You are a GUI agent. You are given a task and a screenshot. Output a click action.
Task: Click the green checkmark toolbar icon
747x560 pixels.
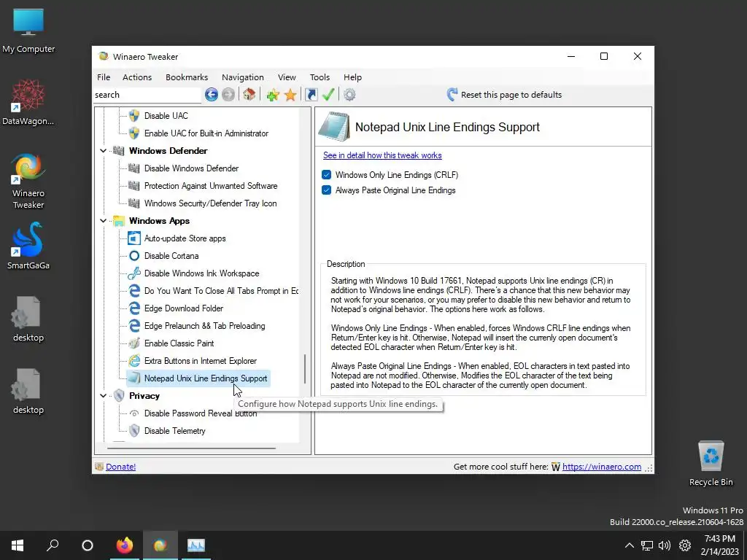[x=328, y=94]
